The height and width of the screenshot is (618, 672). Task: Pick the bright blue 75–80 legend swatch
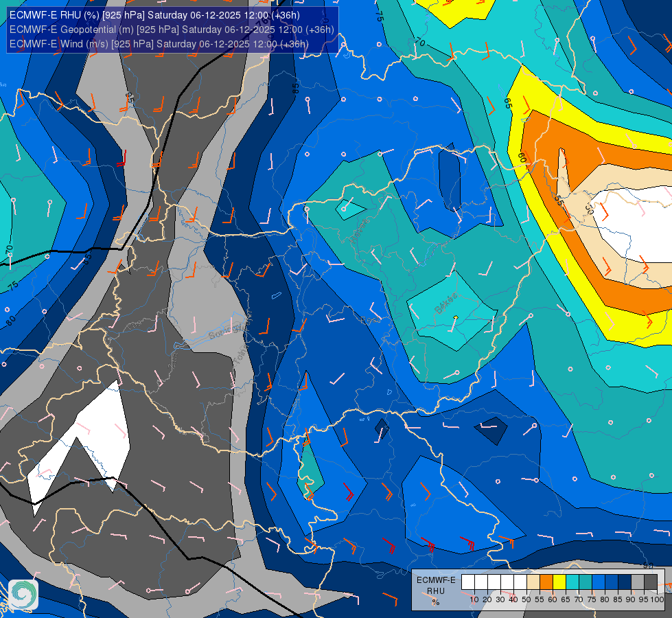(x=599, y=582)
